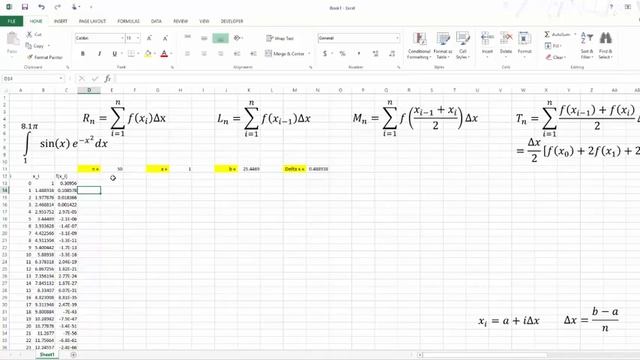
Task: Click the Clear button
Action: click(x=555, y=57)
